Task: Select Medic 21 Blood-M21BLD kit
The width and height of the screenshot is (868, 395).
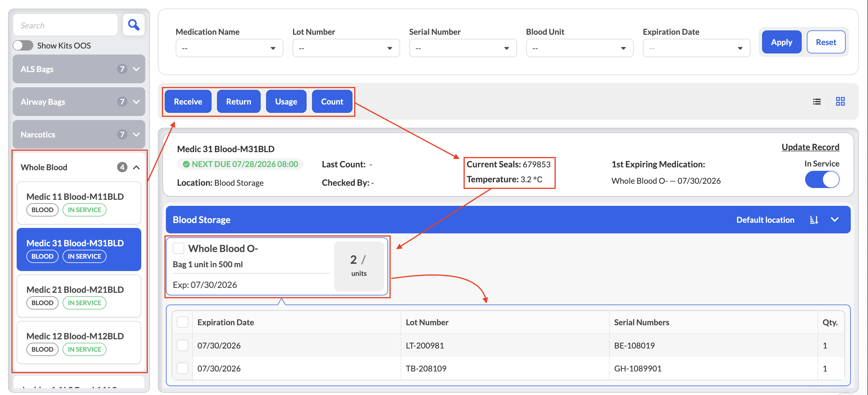Action: click(x=79, y=296)
